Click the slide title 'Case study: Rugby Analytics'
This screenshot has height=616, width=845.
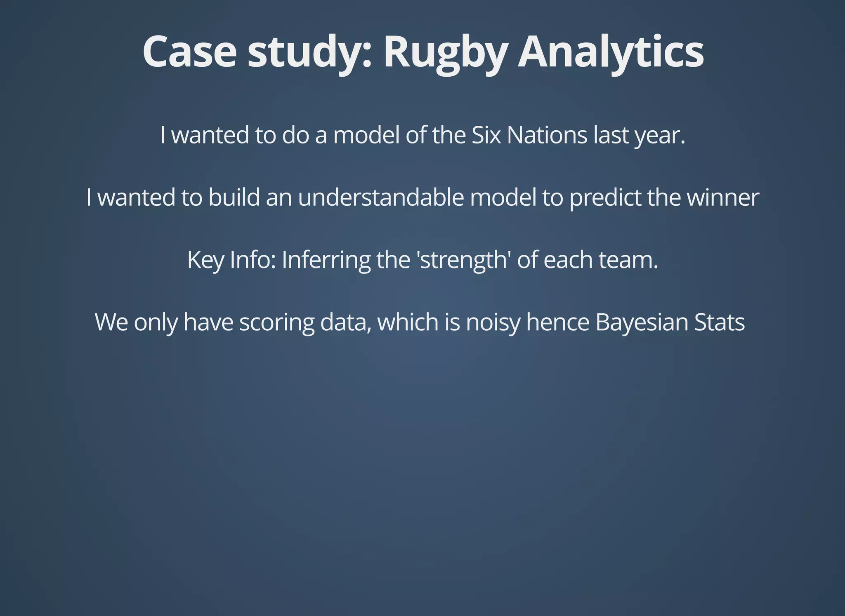point(423,53)
